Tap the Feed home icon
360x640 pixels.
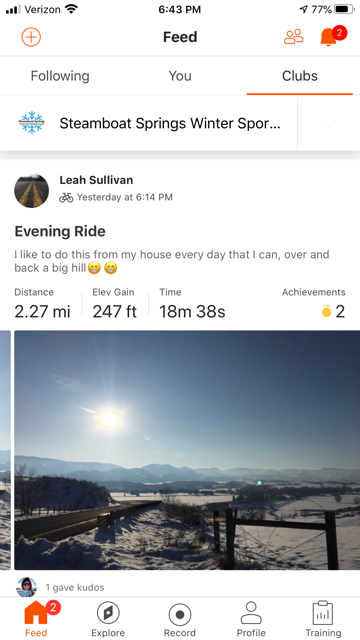tap(36, 613)
